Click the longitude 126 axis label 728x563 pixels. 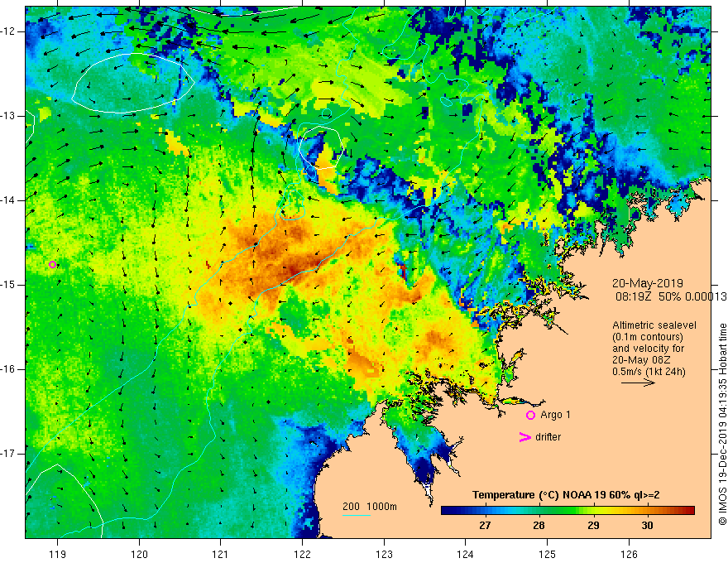[x=629, y=554]
